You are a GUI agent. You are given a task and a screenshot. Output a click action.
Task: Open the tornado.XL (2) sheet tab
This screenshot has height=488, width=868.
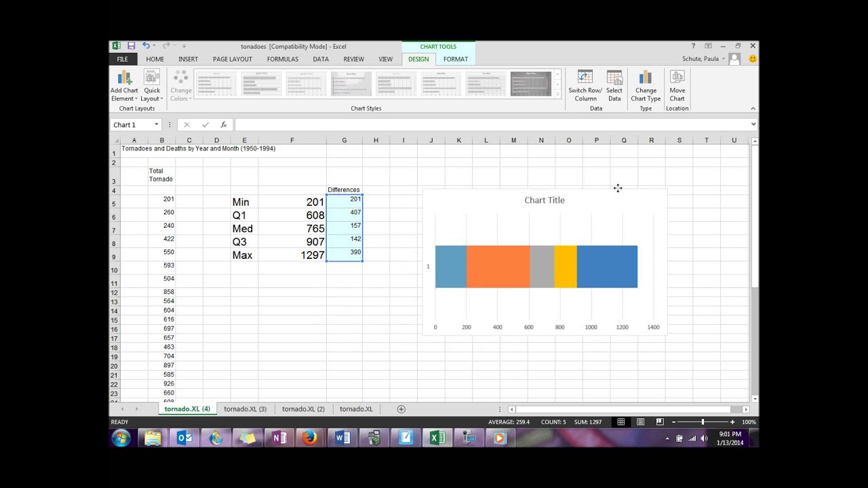click(x=303, y=409)
